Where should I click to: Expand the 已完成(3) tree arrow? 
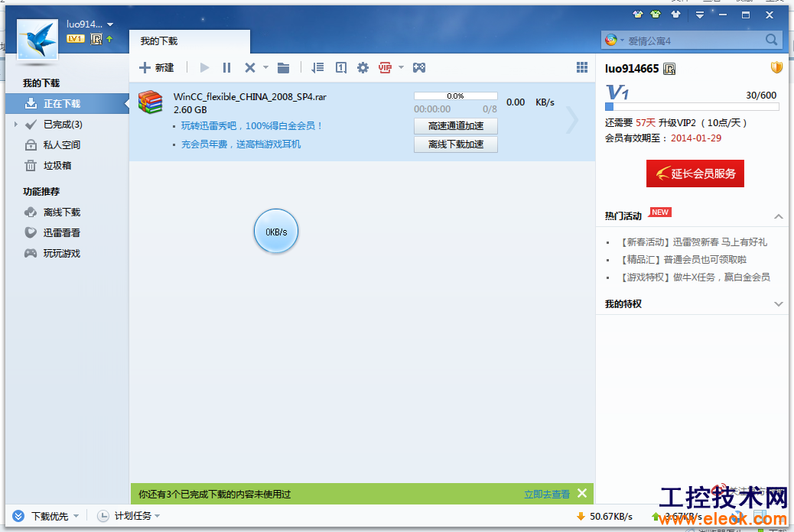16,124
